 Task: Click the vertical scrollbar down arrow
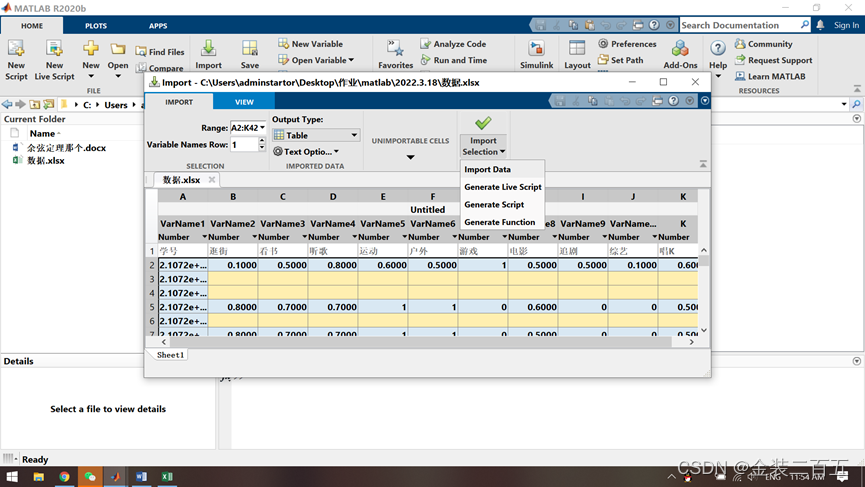point(704,330)
